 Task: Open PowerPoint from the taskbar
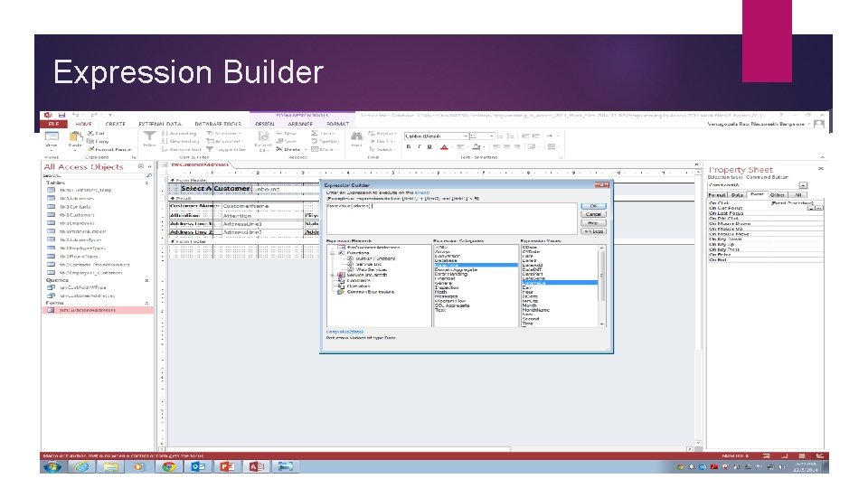227,466
